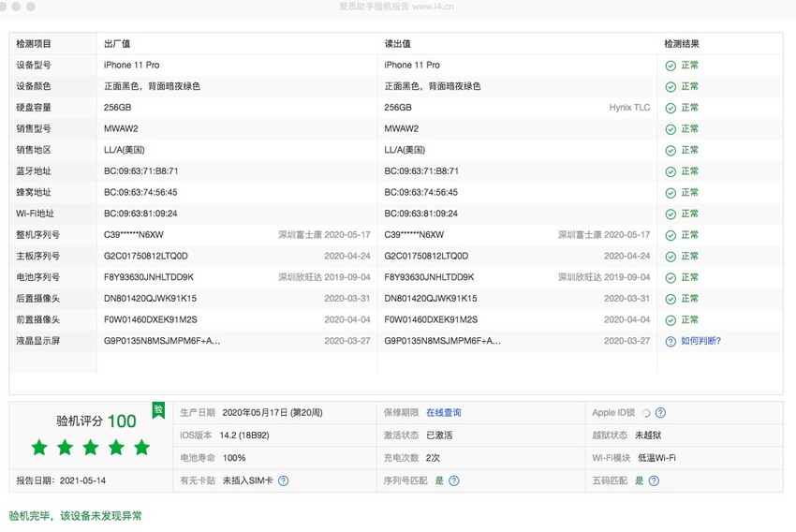Select factory Wi-Fi address BC:09:63:81:09:24

pyautogui.click(x=140, y=214)
